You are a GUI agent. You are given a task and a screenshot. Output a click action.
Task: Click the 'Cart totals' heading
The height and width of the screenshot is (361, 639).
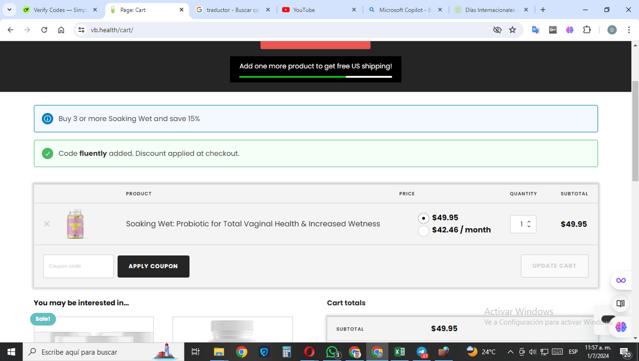point(346,303)
